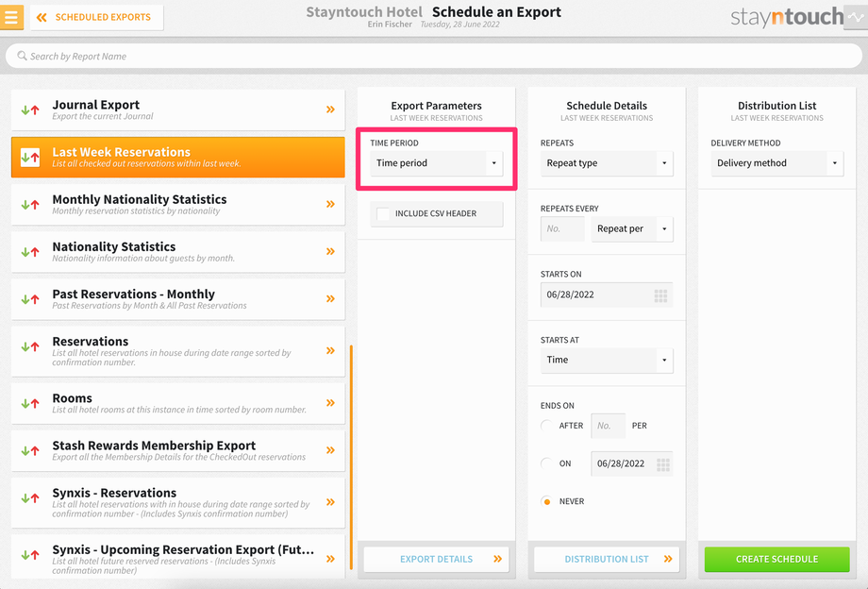Select the Journal Export report title
868x589 pixels.
pyautogui.click(x=96, y=105)
